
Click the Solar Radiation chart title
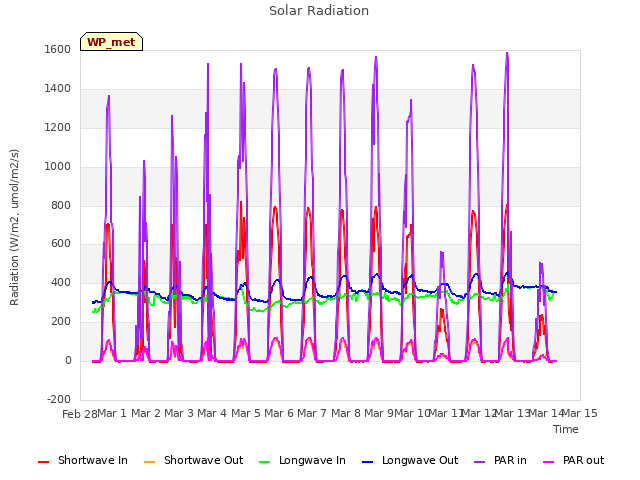[x=319, y=11]
